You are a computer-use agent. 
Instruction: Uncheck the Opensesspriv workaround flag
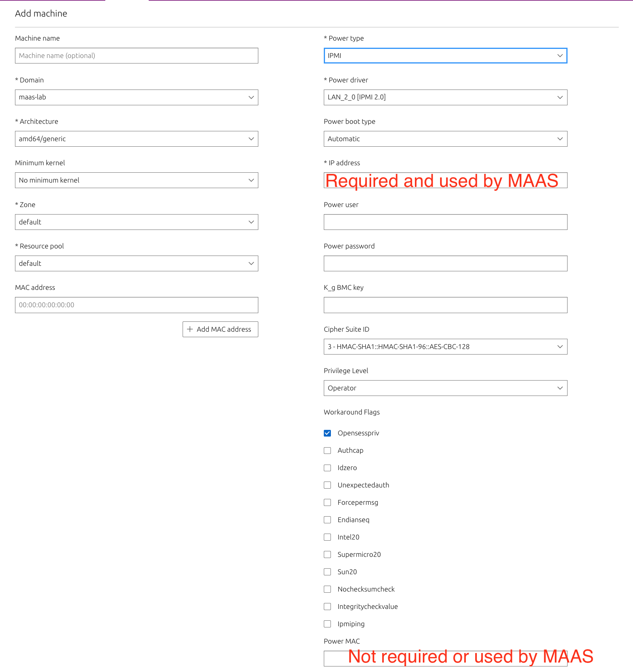pyautogui.click(x=327, y=433)
